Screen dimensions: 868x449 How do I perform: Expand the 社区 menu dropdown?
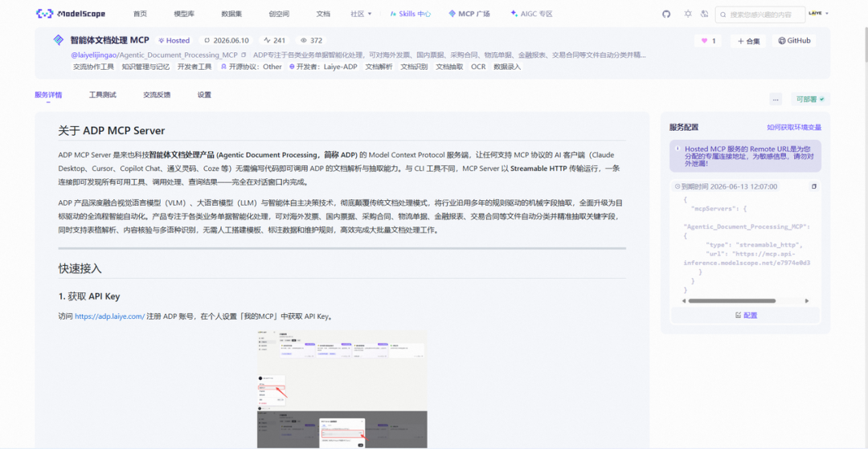coord(361,14)
